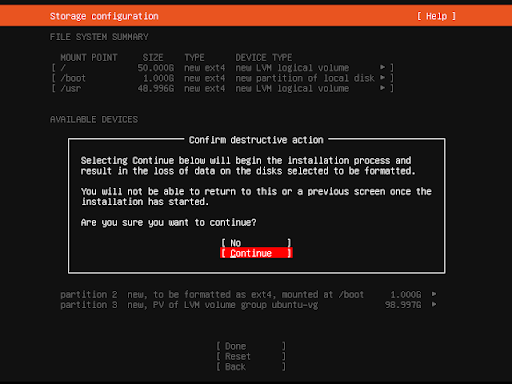The image size is (512, 384).
Task: Click the Storage configuration title
Action: pos(104,16)
